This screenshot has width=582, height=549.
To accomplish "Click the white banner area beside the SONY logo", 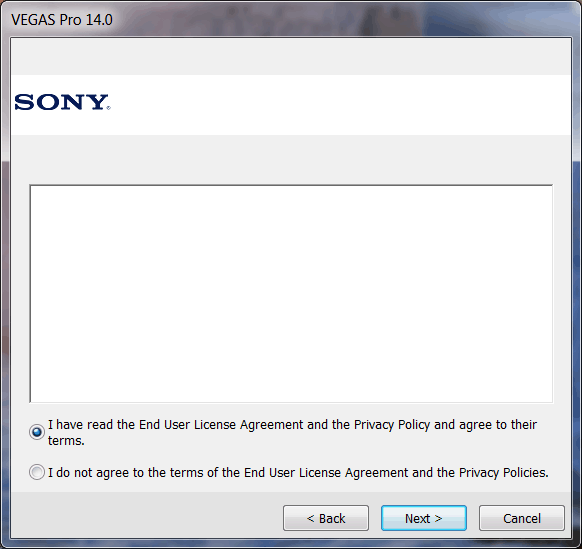I will coord(340,105).
